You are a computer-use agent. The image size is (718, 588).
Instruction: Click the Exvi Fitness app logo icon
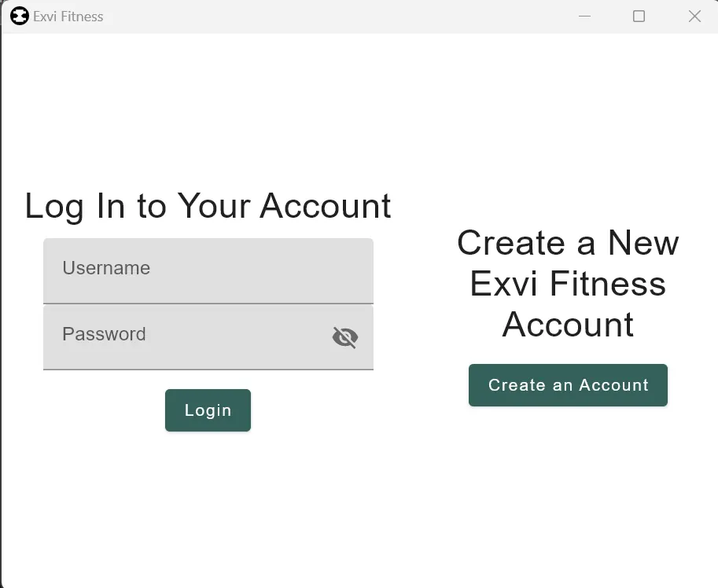click(19, 17)
